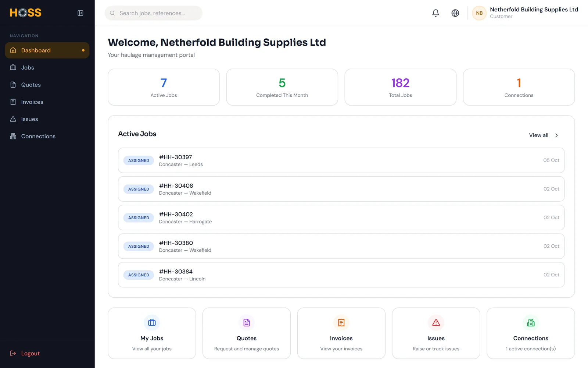Click the 7 Active Jobs stat card
Screen dimensions: 588x368
pos(164,87)
